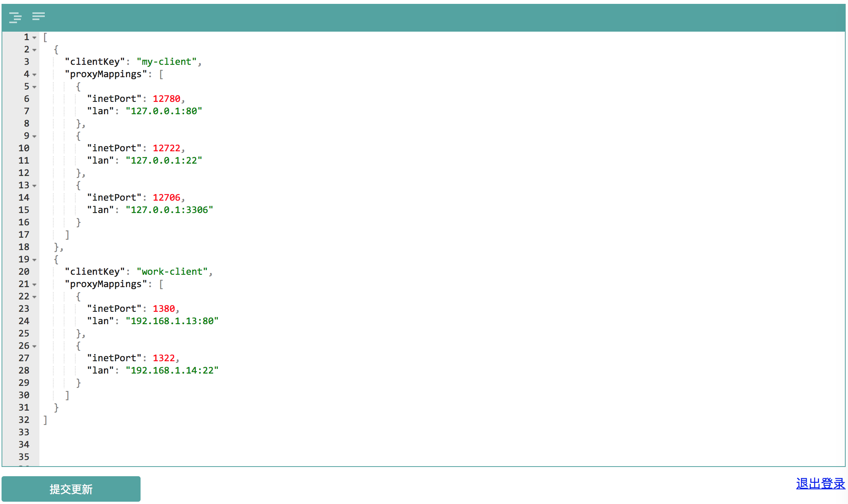
Task: Click on inetPort value 1322
Action: [164, 358]
